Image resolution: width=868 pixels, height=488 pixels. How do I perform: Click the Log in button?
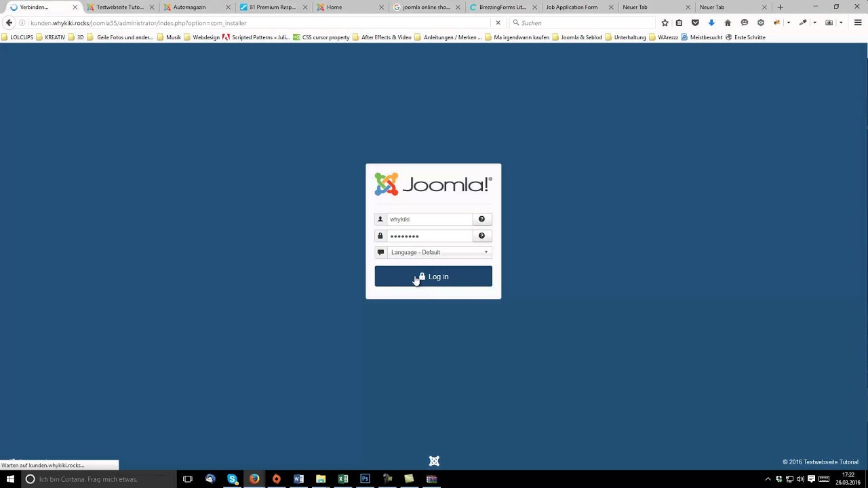pyautogui.click(x=433, y=277)
